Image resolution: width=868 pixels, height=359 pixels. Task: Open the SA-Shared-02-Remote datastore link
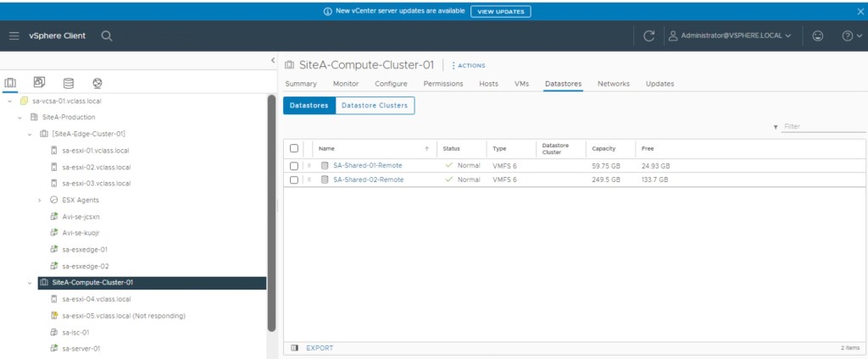367,179
